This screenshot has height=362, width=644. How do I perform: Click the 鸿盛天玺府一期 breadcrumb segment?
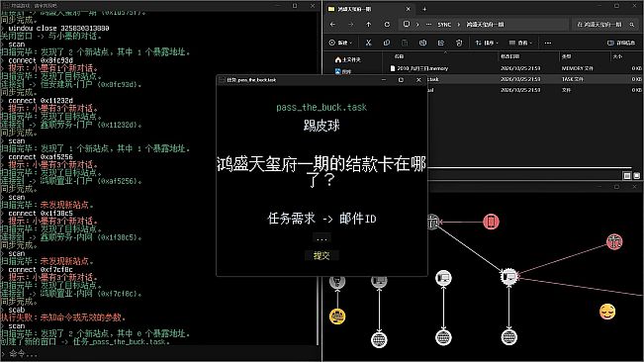(x=485, y=25)
